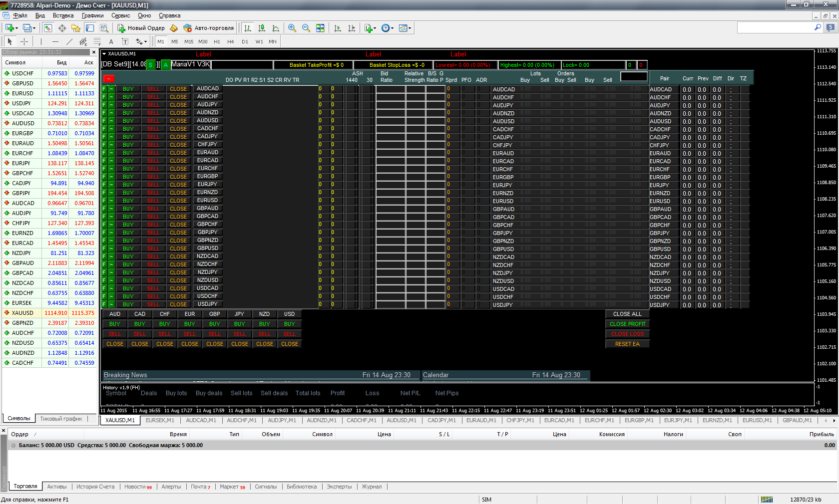Expand the XAUUSD,M1 chart triangle menu

104,53
